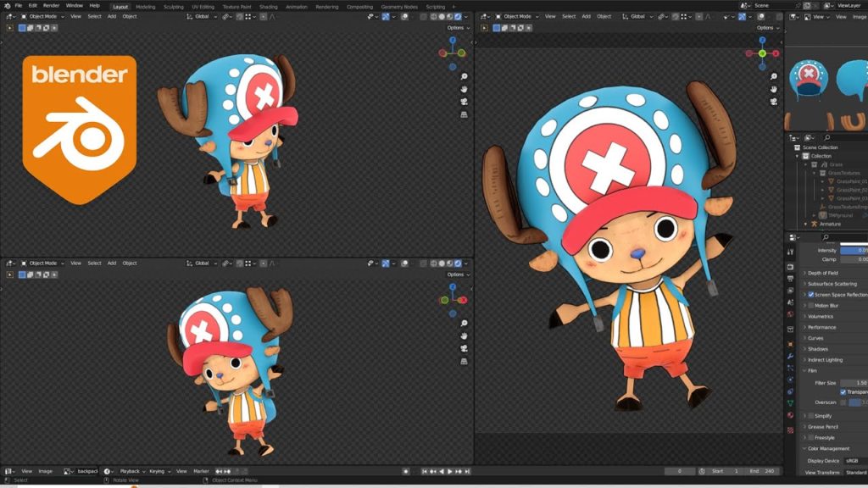Click pan hand icon in top-left viewport
This screenshot has width=868, height=488.
pos(465,89)
